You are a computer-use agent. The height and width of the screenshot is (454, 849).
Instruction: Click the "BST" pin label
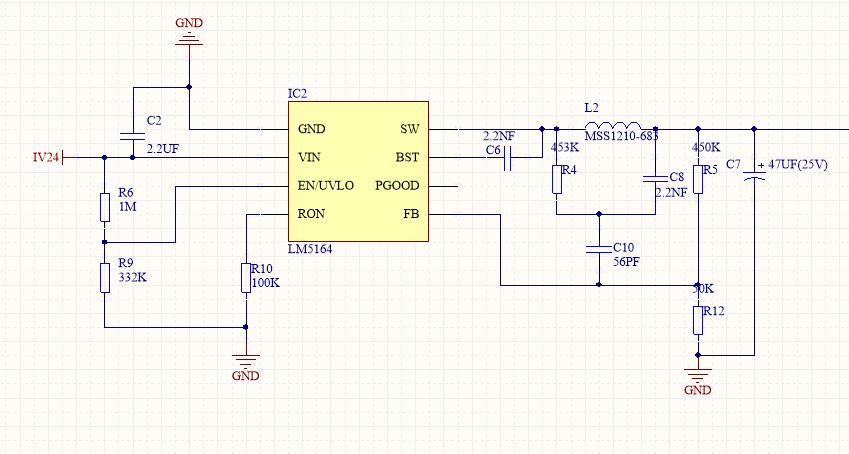pos(407,157)
